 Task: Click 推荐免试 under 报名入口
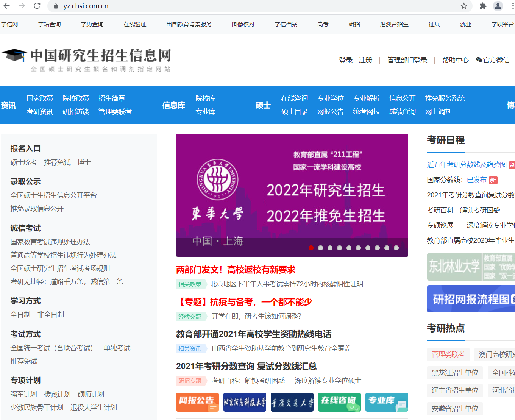tap(57, 162)
